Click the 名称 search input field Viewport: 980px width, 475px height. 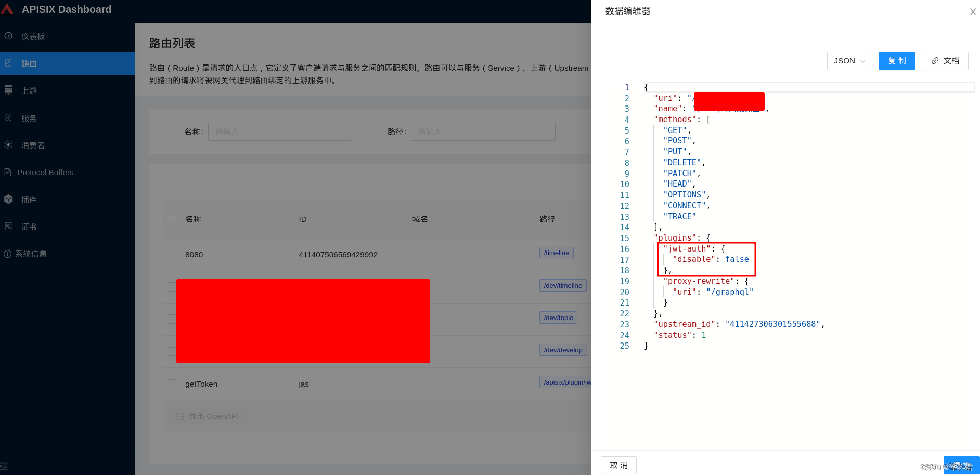point(279,131)
